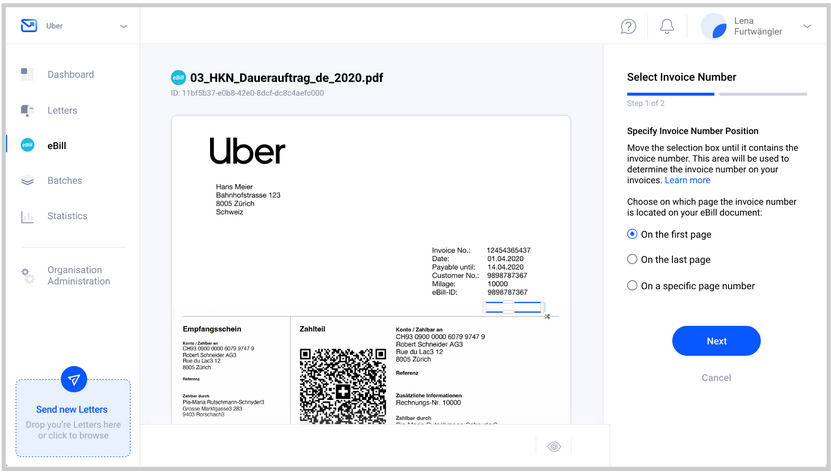Click the Statistics bar chart icon

(27, 216)
